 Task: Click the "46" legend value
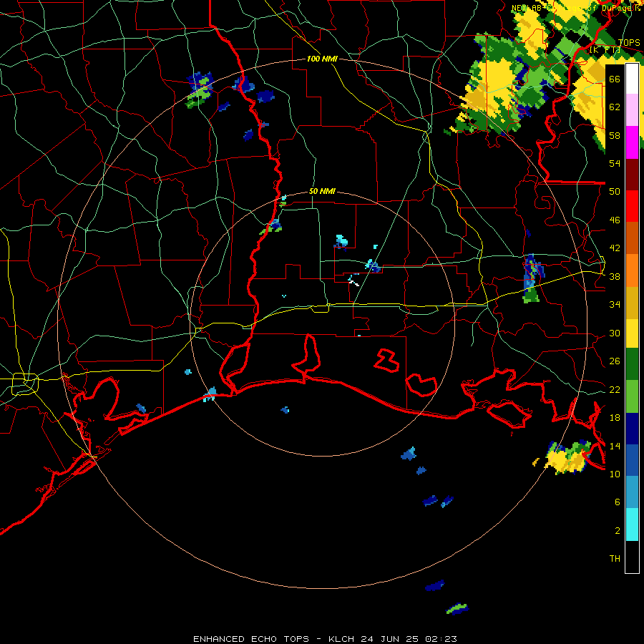pyautogui.click(x=615, y=220)
